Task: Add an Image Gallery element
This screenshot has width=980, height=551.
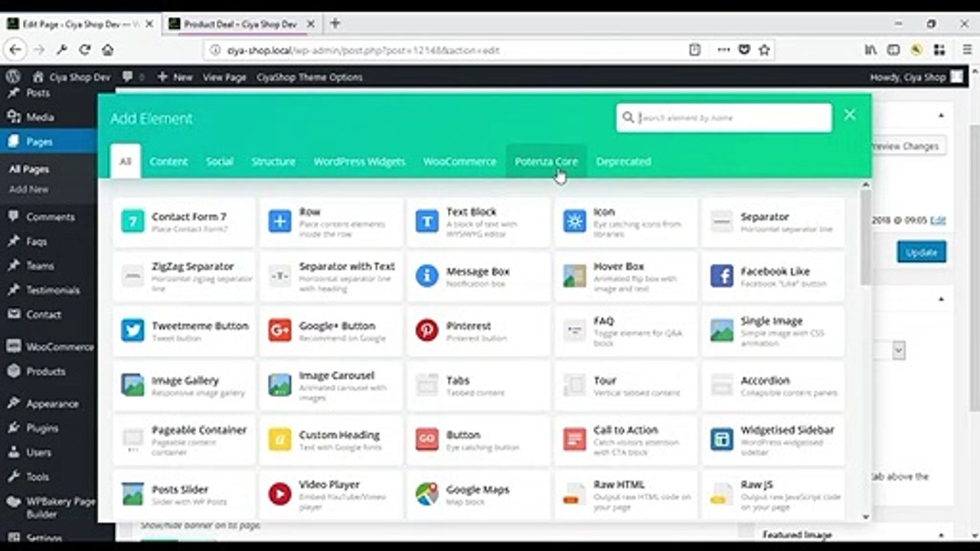Action: 184,386
